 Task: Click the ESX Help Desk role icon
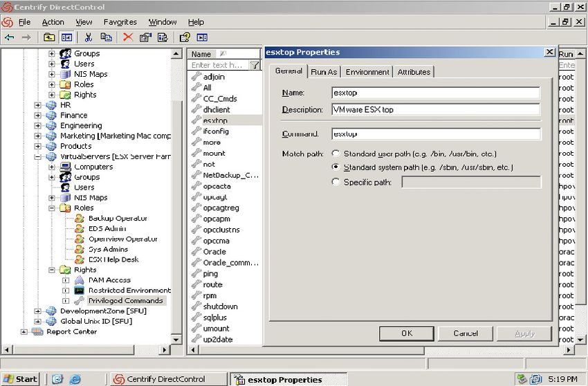[x=79, y=259]
